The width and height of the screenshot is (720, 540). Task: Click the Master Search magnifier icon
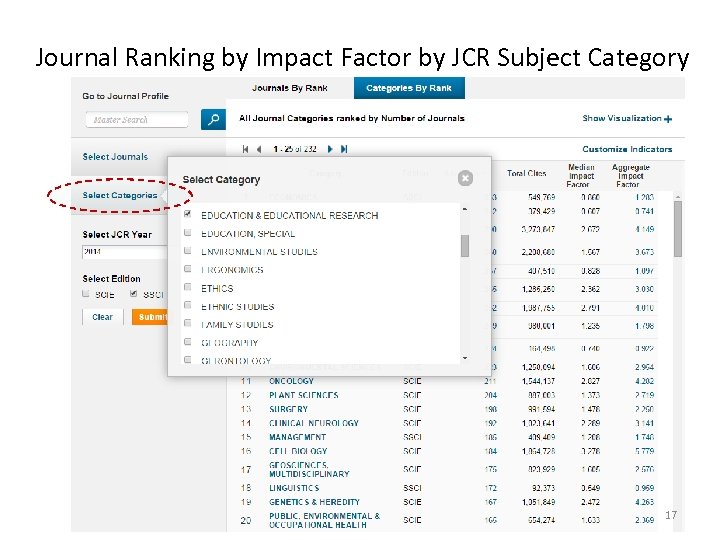point(212,120)
